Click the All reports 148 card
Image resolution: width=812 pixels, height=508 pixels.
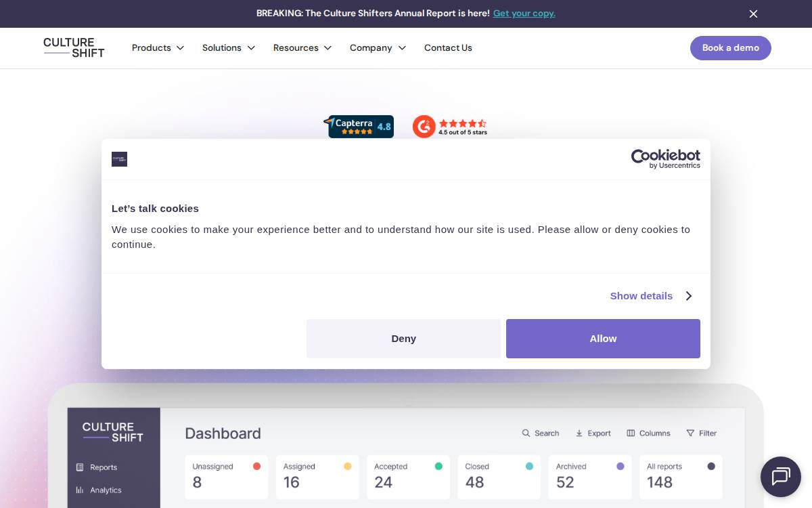pos(681,478)
